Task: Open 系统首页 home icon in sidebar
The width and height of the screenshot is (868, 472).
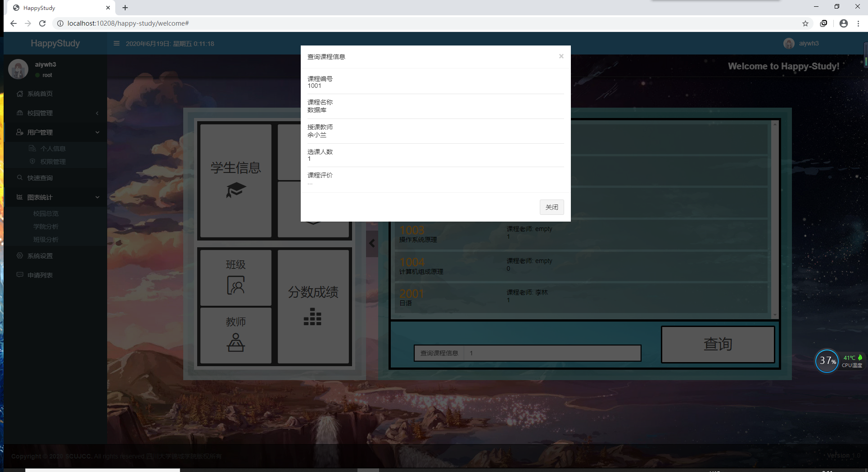Action: (x=20, y=94)
